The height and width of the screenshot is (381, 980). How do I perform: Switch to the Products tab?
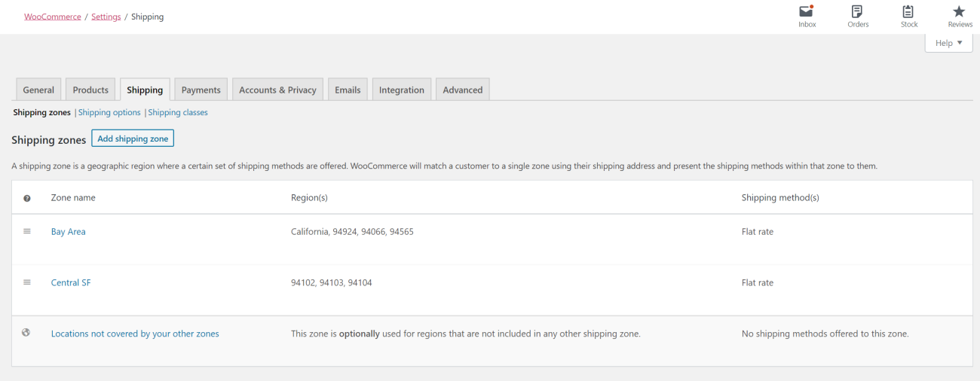pyautogui.click(x=90, y=90)
